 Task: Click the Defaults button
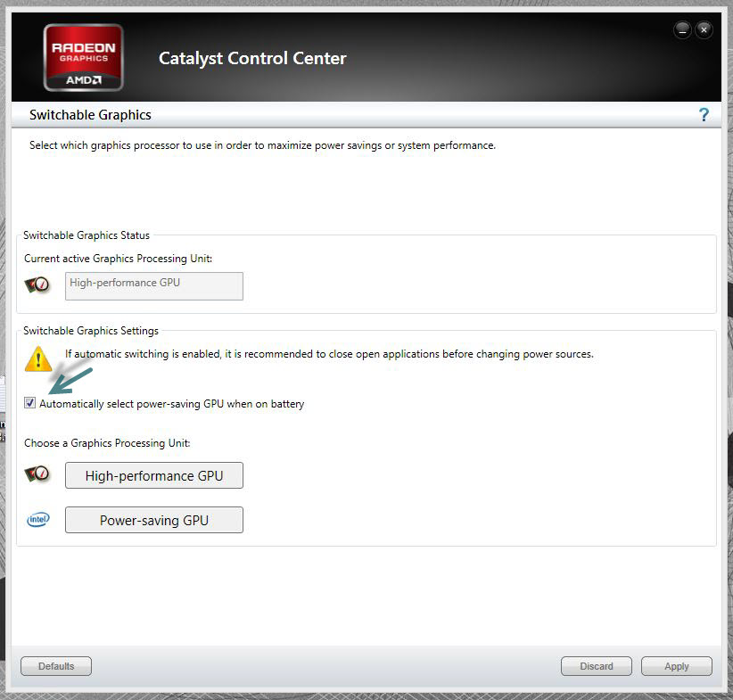click(x=55, y=665)
